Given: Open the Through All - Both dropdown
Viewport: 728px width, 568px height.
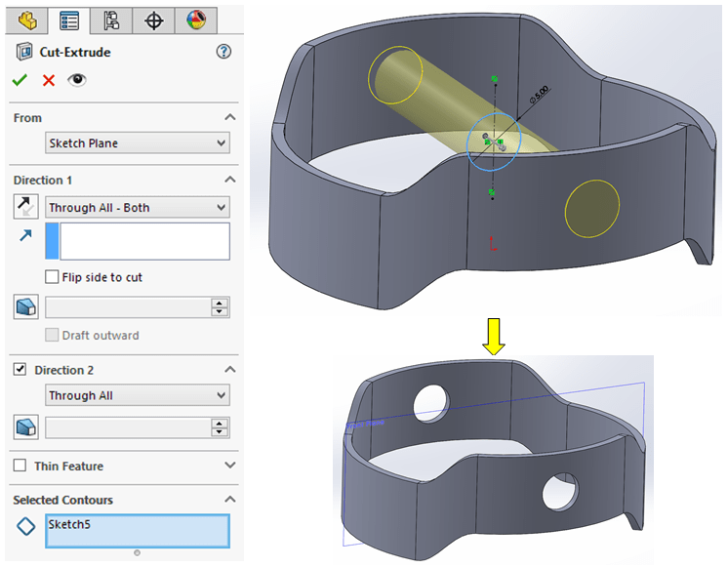Looking at the screenshot, I should pyautogui.click(x=138, y=208).
